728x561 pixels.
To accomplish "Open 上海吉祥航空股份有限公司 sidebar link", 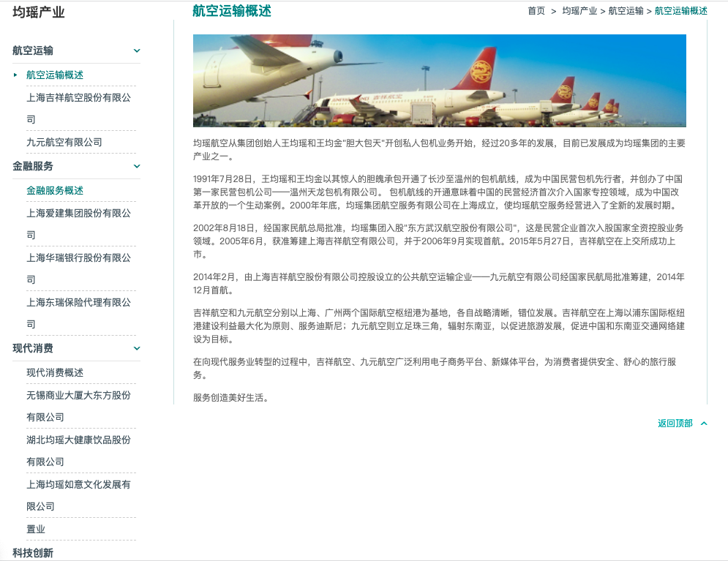I will point(78,108).
